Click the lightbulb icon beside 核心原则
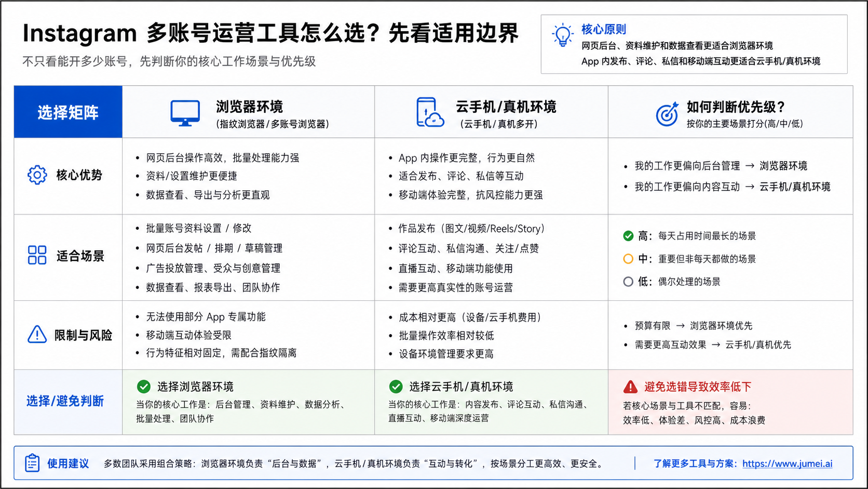Image resolution: width=868 pixels, height=489 pixels. point(562,35)
